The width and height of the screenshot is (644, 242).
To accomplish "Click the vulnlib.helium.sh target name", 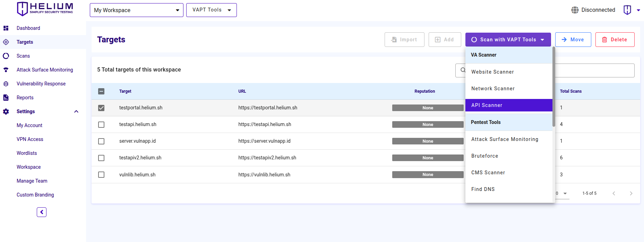I will (137, 175).
